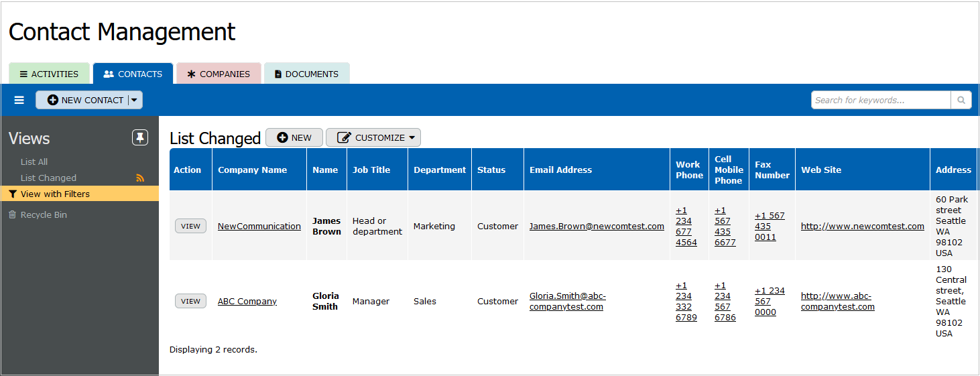Switch to the Activities tab

tap(49, 74)
